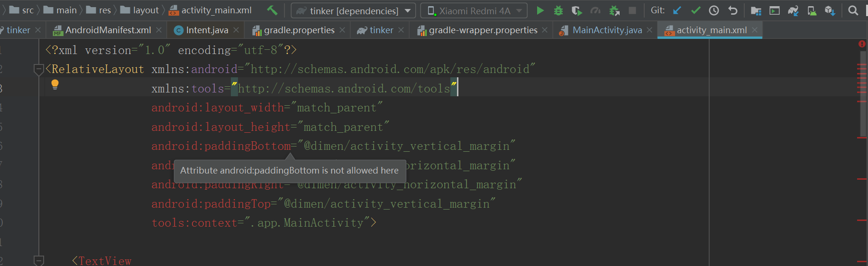Click the editor vertical scrollbar thumb
The height and width of the screenshot is (266, 868).
point(863,94)
